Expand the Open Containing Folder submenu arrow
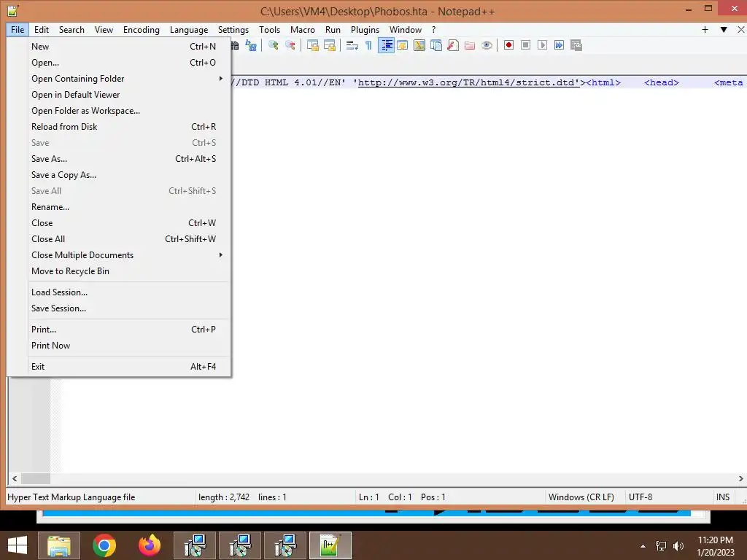 pos(220,78)
